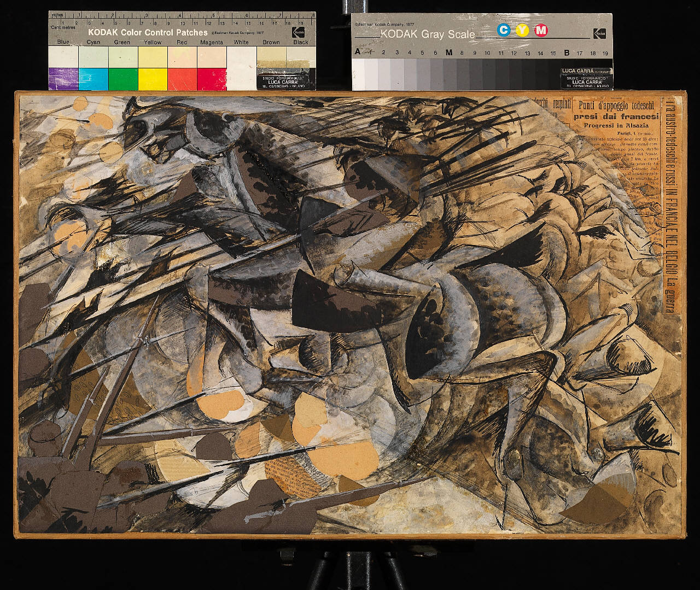Select the saturated green color patch
Image resolution: width=700 pixels, height=590 pixels.
[123, 79]
